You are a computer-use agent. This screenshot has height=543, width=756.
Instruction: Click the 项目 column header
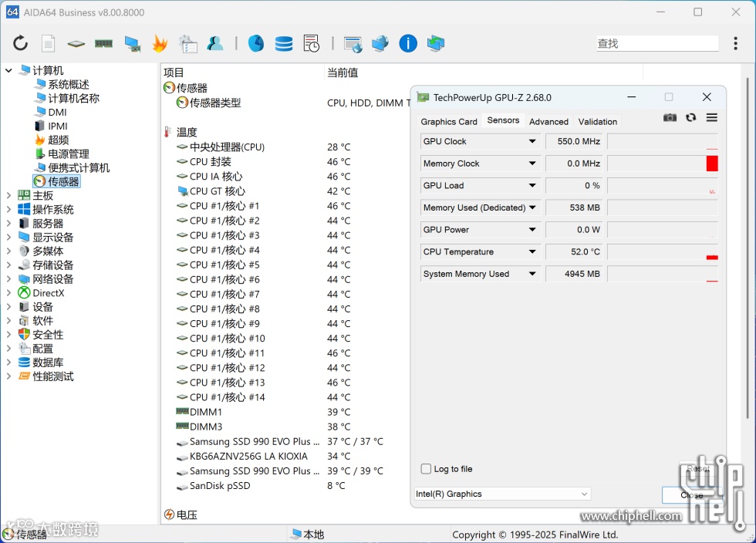[174, 73]
